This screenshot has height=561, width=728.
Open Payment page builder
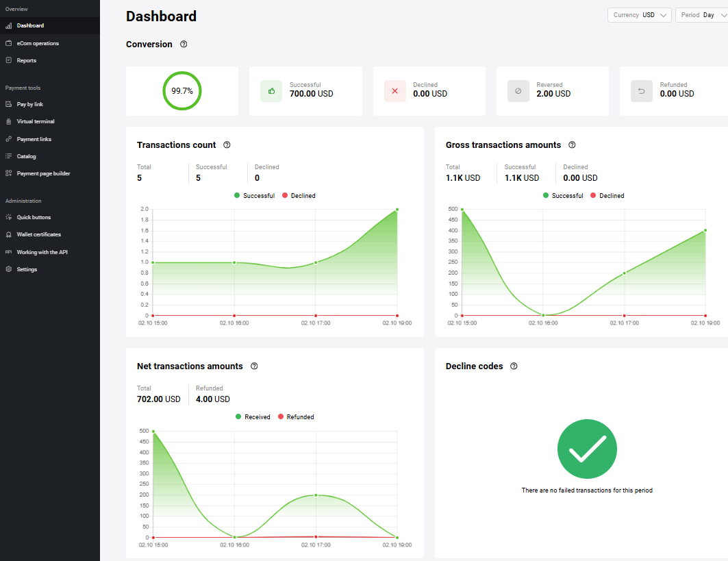(43, 173)
